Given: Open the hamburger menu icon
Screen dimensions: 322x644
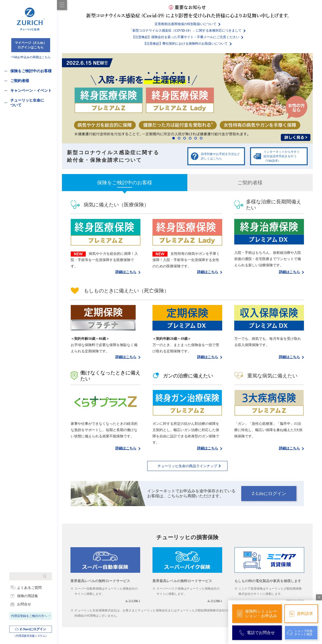Looking at the screenshot, I should tap(62, 5).
